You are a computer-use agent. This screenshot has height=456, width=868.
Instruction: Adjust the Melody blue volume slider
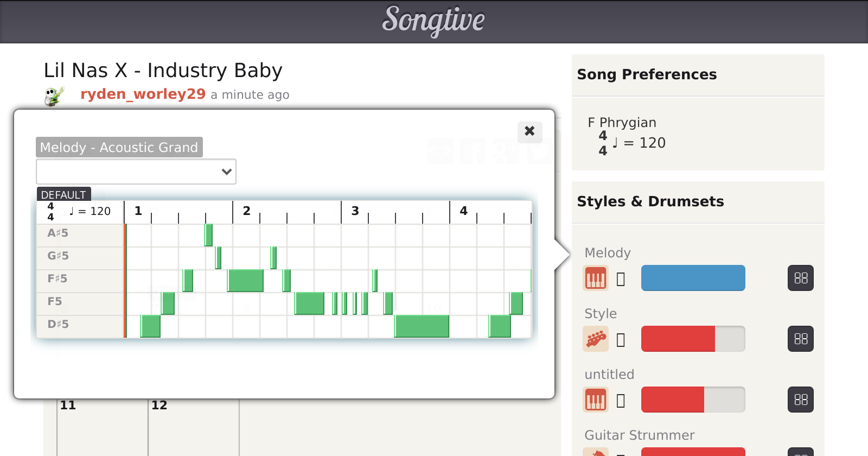(693, 278)
